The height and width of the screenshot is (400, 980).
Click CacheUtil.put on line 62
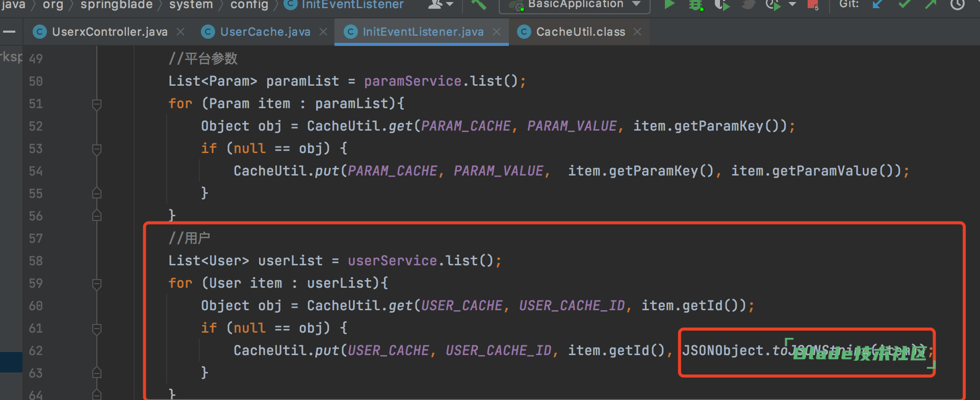tap(286, 351)
